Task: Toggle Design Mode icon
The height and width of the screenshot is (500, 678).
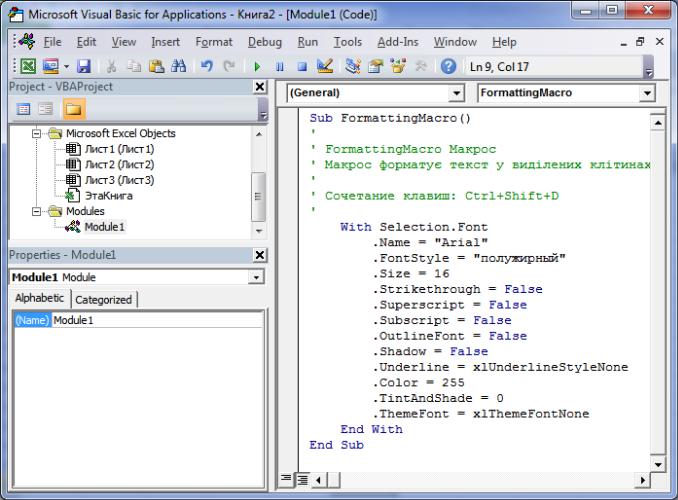Action: point(325,66)
